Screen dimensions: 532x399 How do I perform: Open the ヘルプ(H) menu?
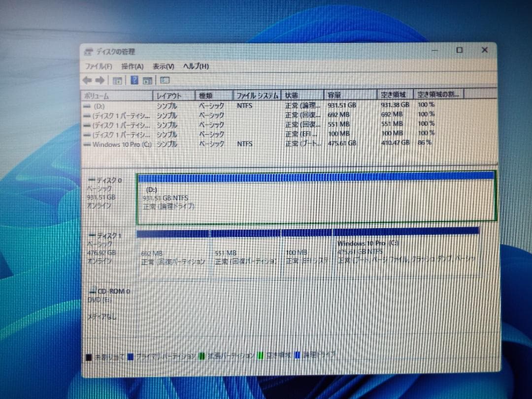[195, 66]
